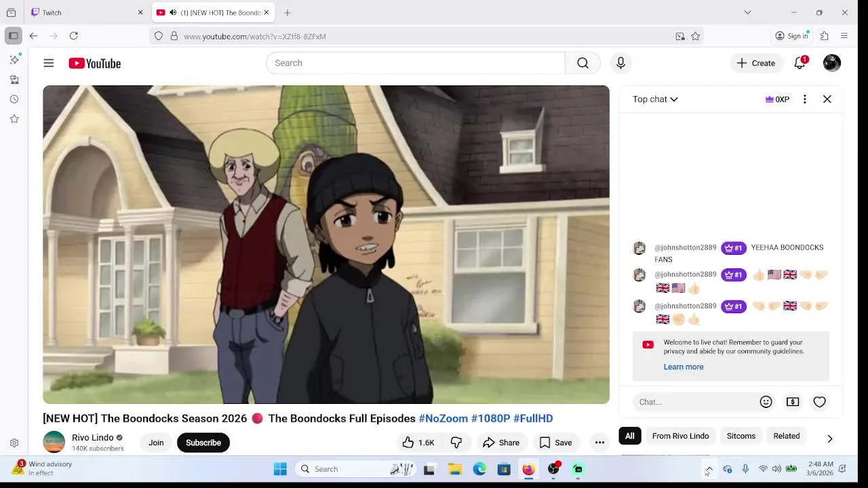
Task: Open the browser application menu
Action: click(x=844, y=36)
